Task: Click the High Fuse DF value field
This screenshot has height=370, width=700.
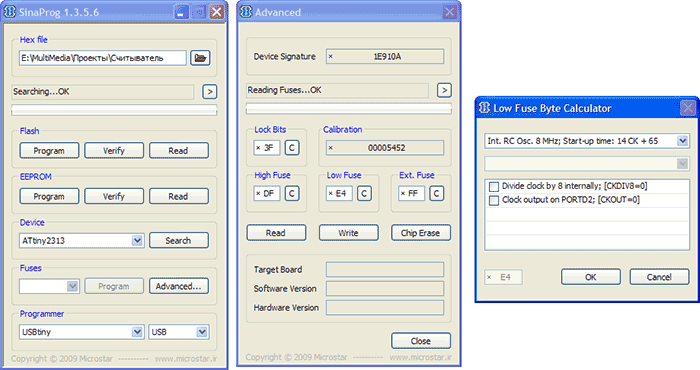Action: (267, 194)
